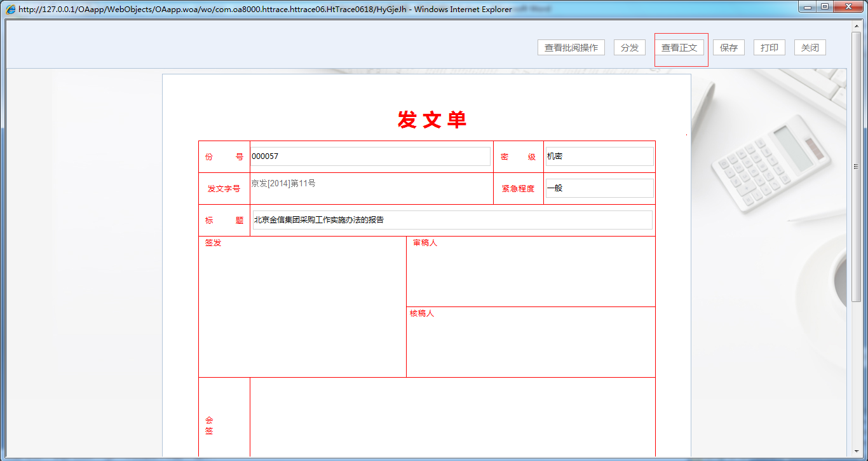Click the 保存 button to save the document
Image resolution: width=868 pixels, height=461 pixels.
[x=728, y=47]
